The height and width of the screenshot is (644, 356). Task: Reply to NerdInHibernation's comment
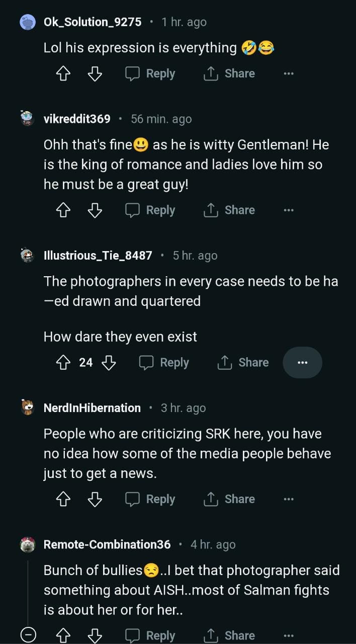[150, 500]
